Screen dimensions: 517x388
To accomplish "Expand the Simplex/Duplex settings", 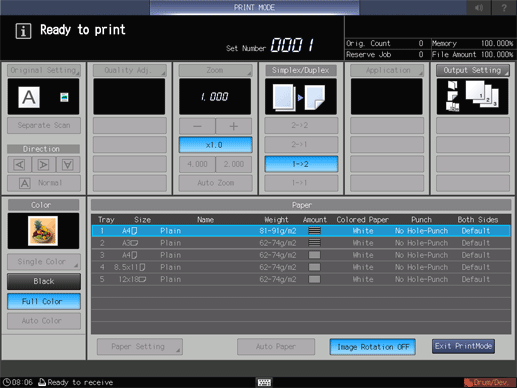I will [x=301, y=70].
